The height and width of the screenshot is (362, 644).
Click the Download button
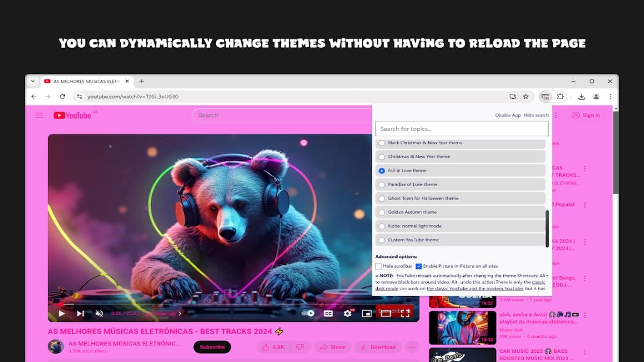pos(378,347)
